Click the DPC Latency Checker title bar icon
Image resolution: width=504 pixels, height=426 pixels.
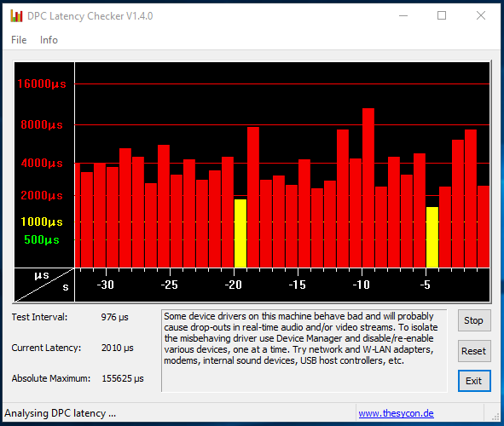coord(16,15)
